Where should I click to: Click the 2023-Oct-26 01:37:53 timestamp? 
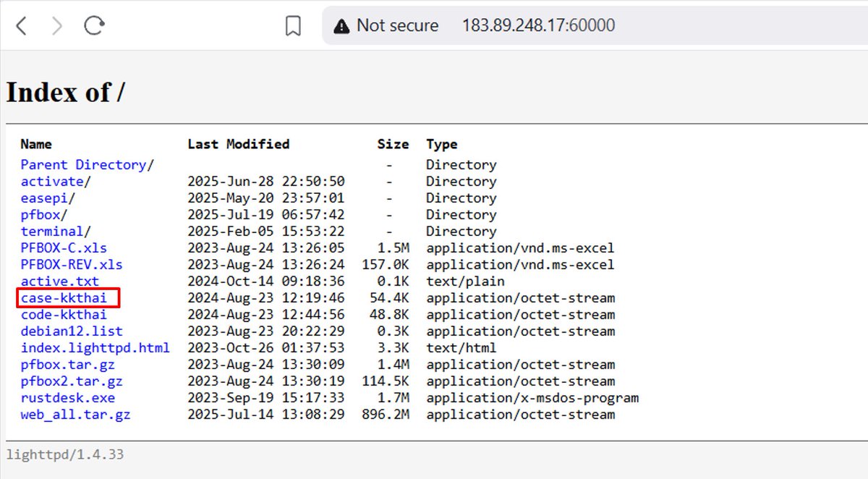coord(266,348)
